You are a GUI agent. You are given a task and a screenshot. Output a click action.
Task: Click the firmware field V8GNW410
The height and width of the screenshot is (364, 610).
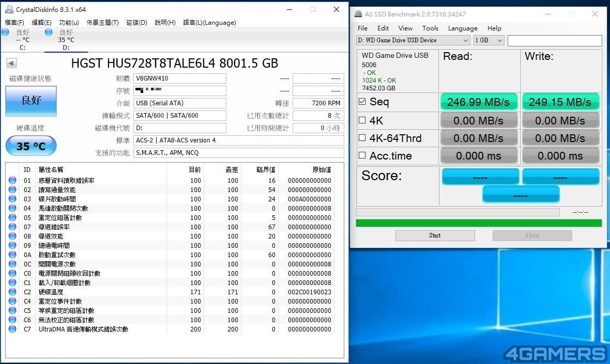point(180,78)
